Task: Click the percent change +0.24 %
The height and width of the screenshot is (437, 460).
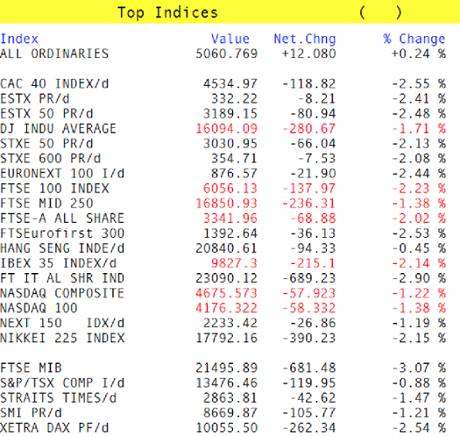Action: point(419,53)
